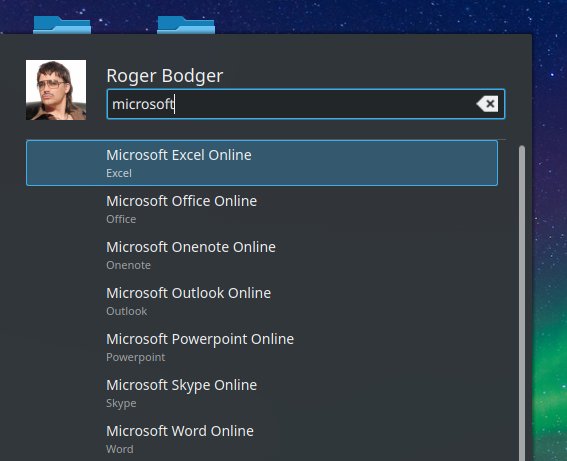The image size is (567, 461).
Task: Click the Roger Bodger user avatar
Action: pyautogui.click(x=56, y=90)
